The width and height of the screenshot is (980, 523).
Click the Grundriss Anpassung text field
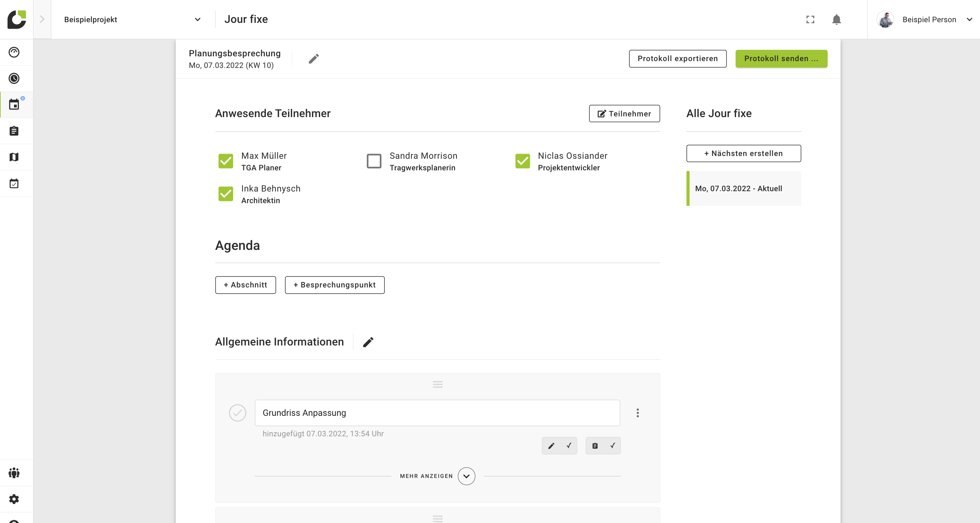click(437, 413)
